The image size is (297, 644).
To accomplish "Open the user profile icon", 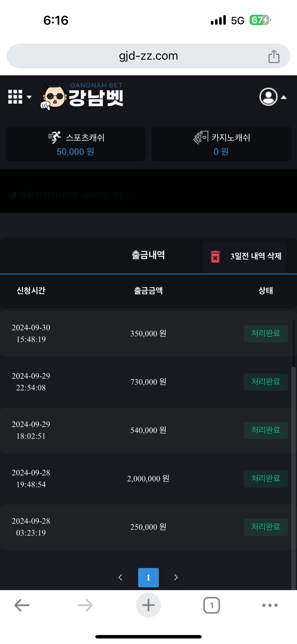I will 268,97.
